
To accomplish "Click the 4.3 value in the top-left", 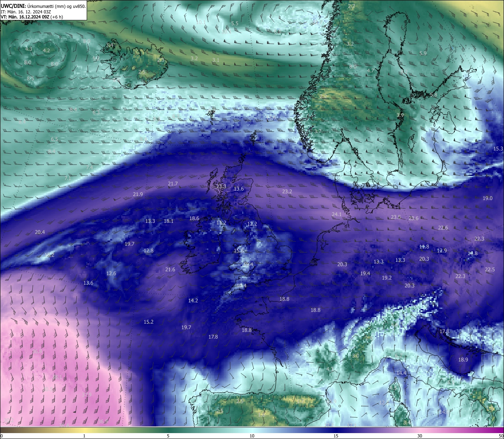I will click(29, 49).
